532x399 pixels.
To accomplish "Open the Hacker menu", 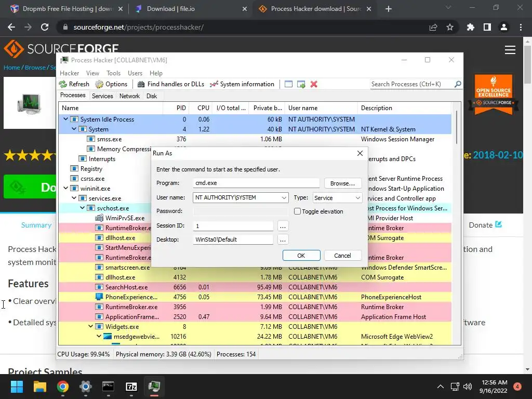I will point(69,73).
